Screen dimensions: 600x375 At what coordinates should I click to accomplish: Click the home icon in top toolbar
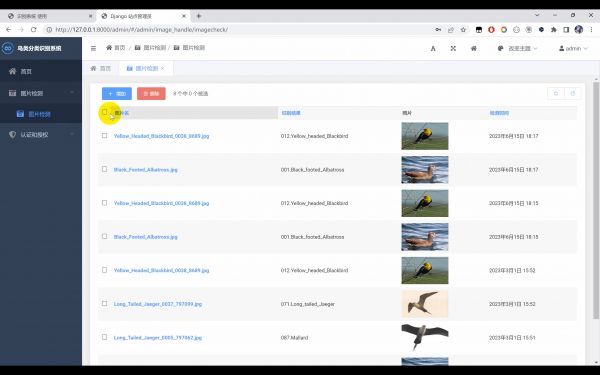pos(474,48)
